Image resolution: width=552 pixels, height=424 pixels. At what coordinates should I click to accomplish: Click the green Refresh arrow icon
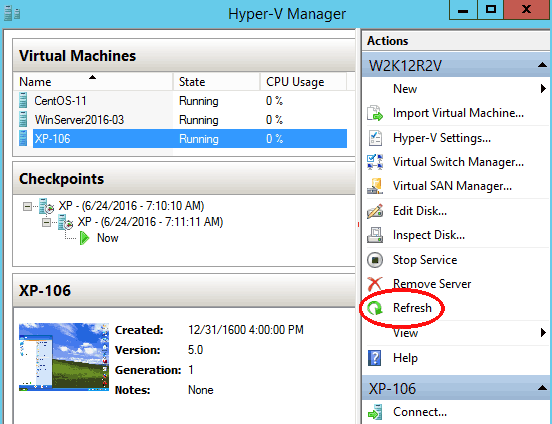(375, 308)
